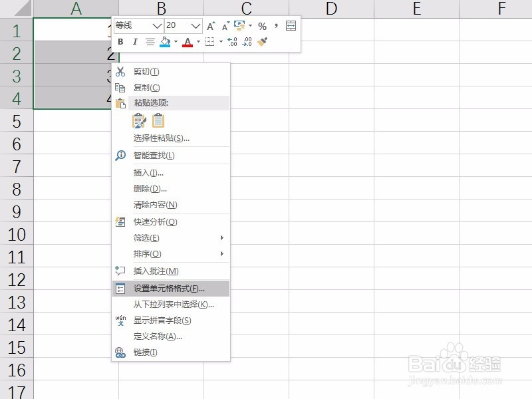
Task: Open the font color dropdown arrow
Action: (x=198, y=42)
